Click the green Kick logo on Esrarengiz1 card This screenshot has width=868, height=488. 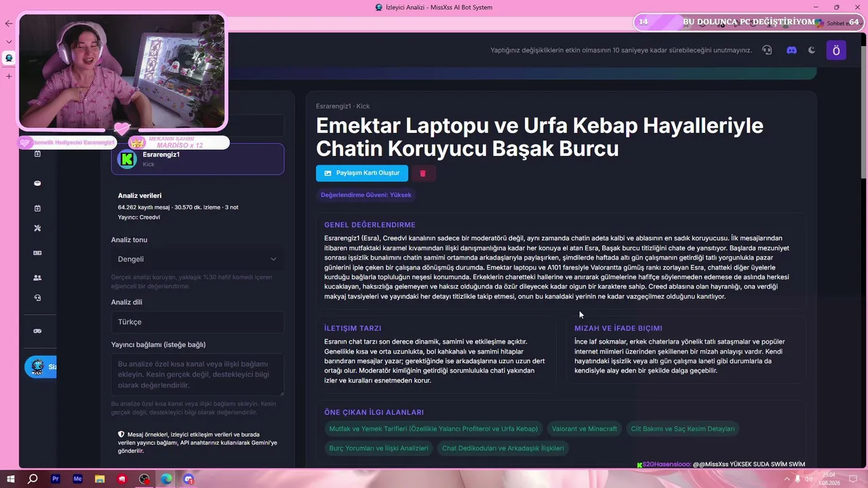click(127, 159)
